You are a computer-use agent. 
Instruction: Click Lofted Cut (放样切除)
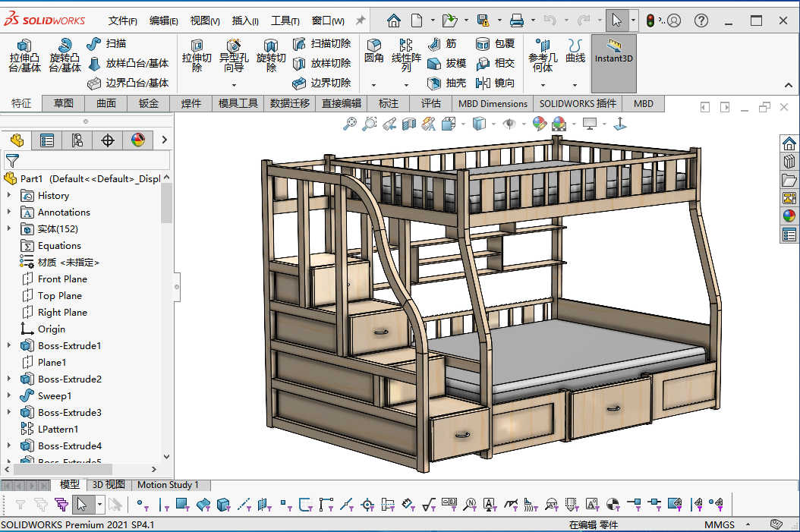[322, 63]
